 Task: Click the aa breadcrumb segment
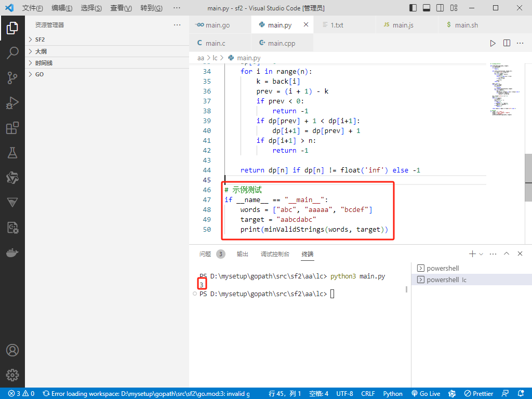[x=201, y=58]
